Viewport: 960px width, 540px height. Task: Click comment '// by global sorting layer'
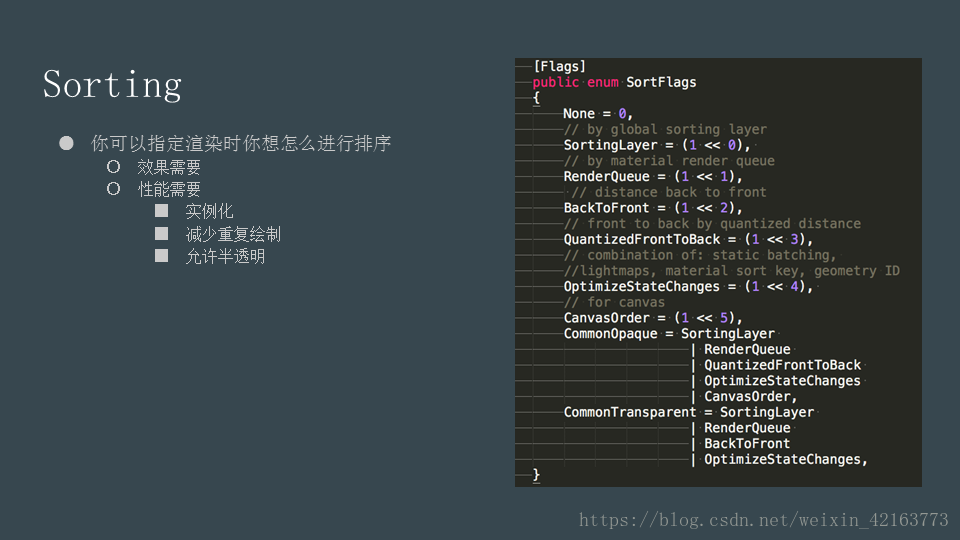point(665,129)
